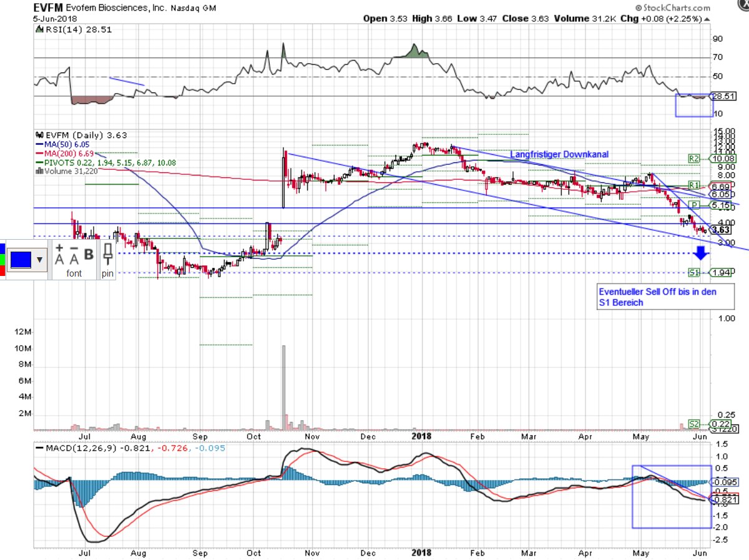Screen dimensions: 749x560
Task: Click the 1.94 price tag next to S1
Action: [719, 273]
